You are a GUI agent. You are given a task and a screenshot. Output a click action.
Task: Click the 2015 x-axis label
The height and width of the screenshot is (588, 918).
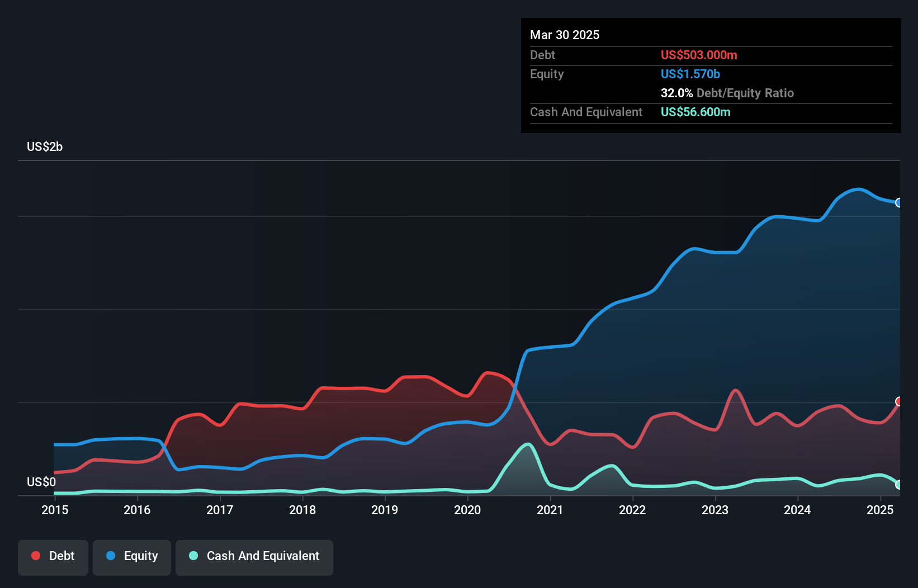[55, 510]
